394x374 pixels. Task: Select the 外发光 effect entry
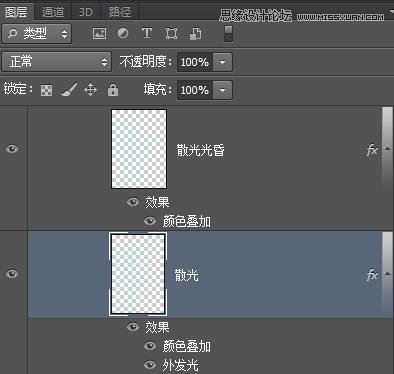[x=180, y=366]
